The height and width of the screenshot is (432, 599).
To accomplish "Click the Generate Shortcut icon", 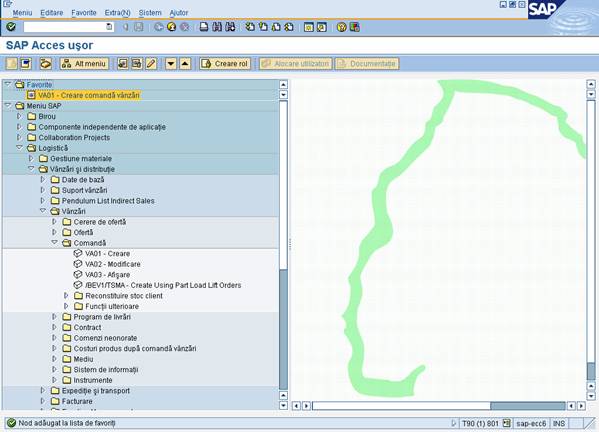I will 322,27.
